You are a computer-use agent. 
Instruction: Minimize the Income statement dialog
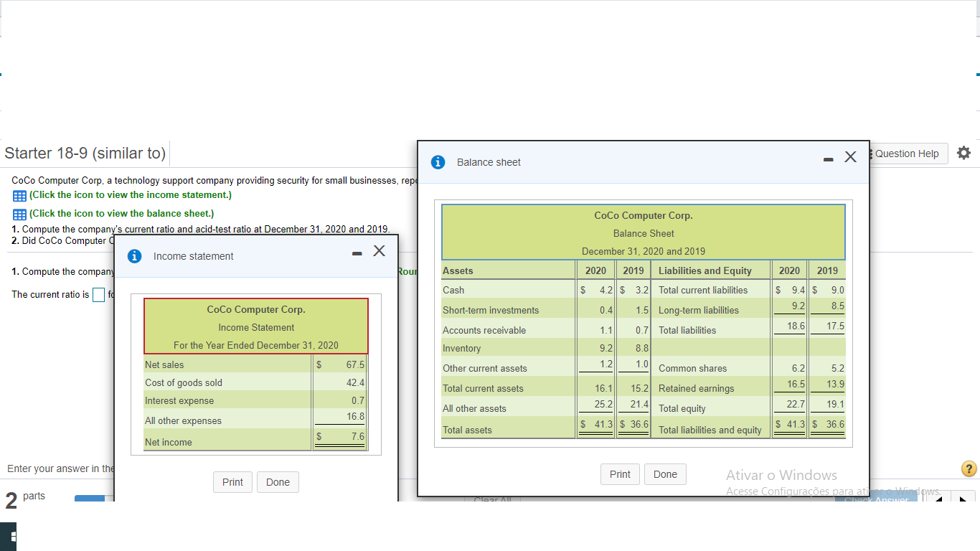click(x=357, y=253)
